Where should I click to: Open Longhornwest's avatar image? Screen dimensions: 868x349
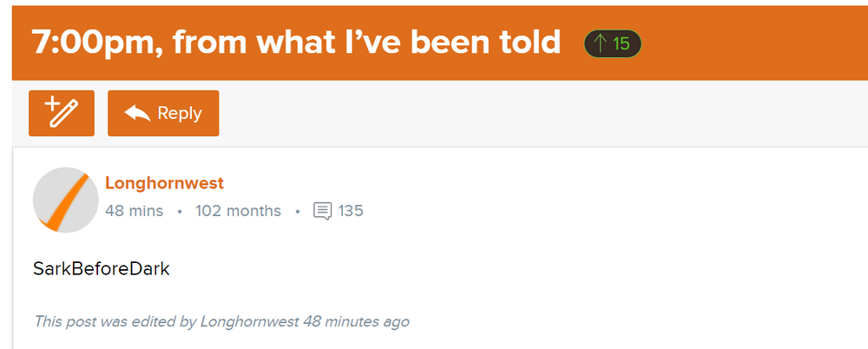[65, 200]
